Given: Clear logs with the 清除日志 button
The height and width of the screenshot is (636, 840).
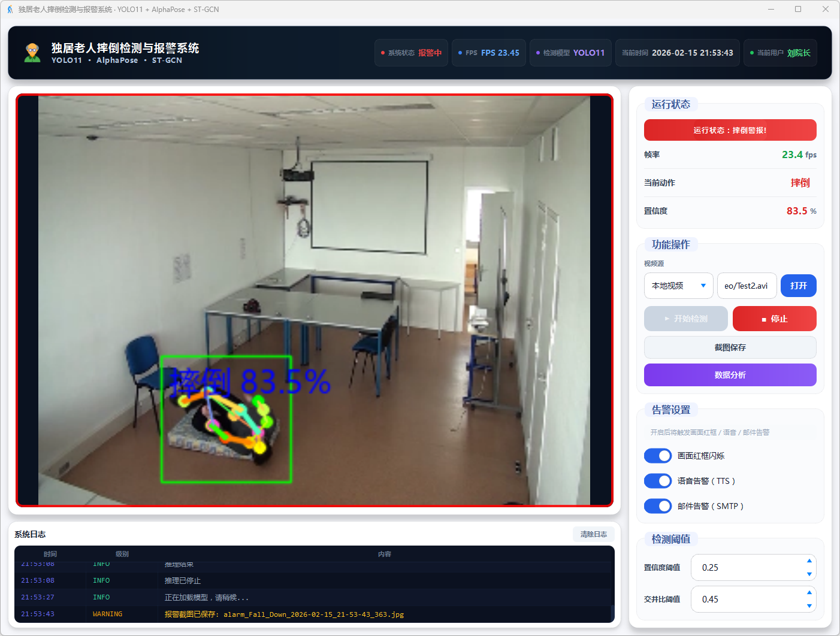Looking at the screenshot, I should point(593,534).
